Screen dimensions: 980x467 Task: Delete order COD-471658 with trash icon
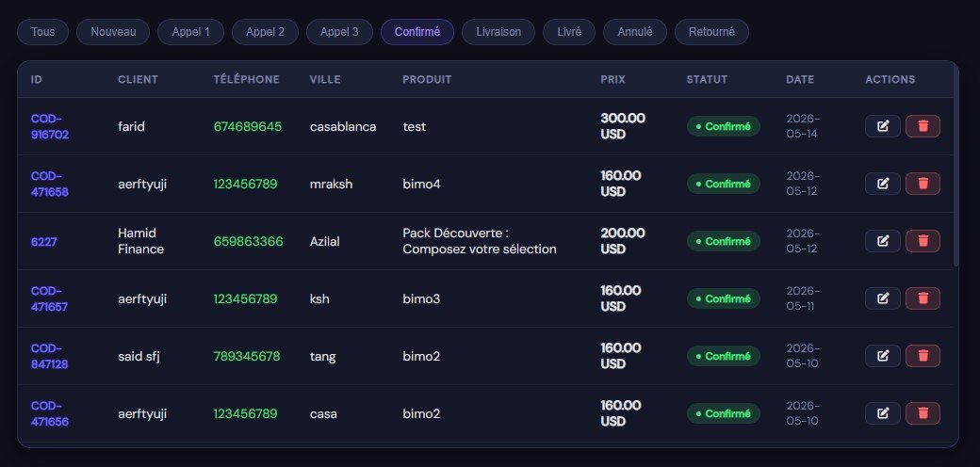point(923,184)
